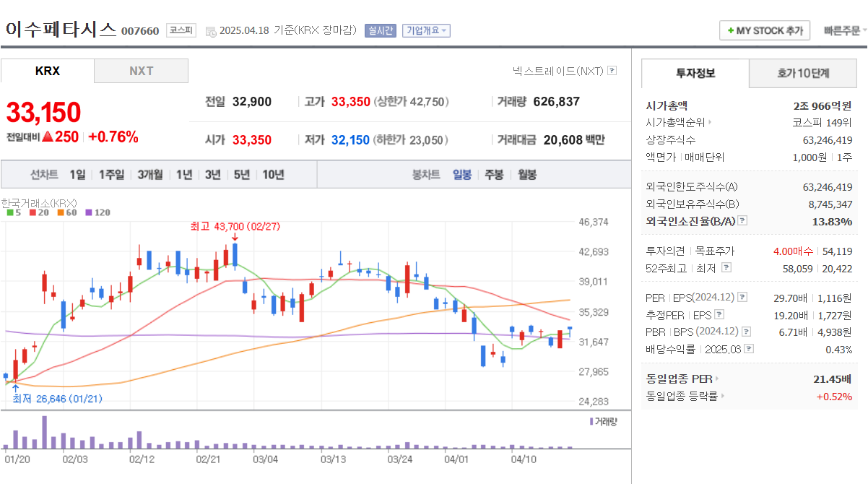Image resolution: width=868 pixels, height=484 pixels.
Task: Click the green 5-day moving average legend
Action: [x=13, y=212]
